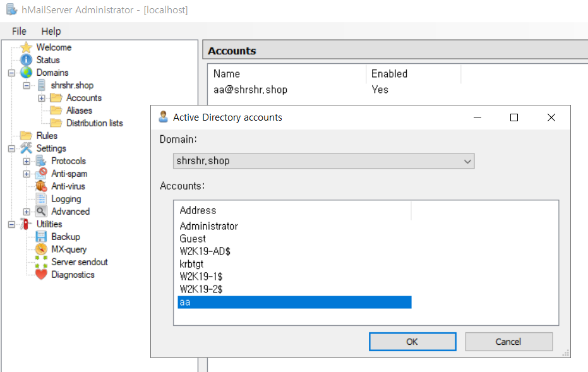
Task: Open Diagnostics under Utilities
Action: click(73, 275)
